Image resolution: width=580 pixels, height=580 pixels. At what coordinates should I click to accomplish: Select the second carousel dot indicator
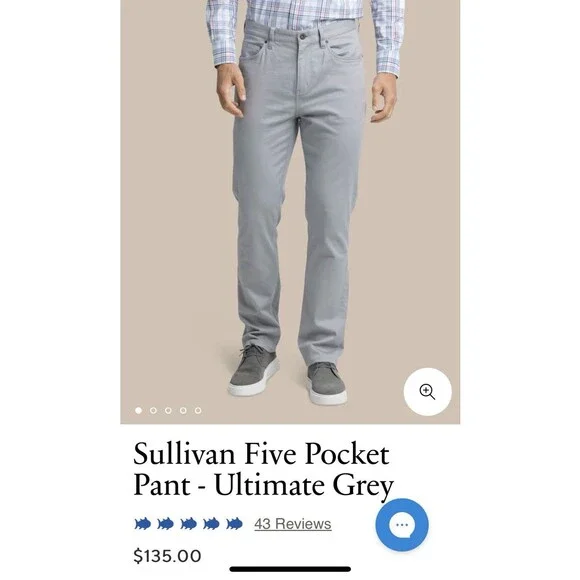pyautogui.click(x=153, y=410)
